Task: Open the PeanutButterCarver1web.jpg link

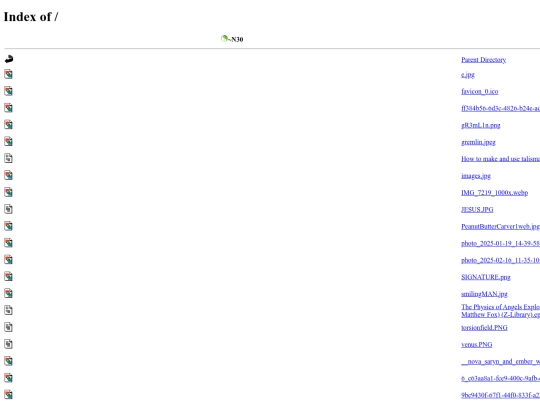Action: [x=500, y=227]
